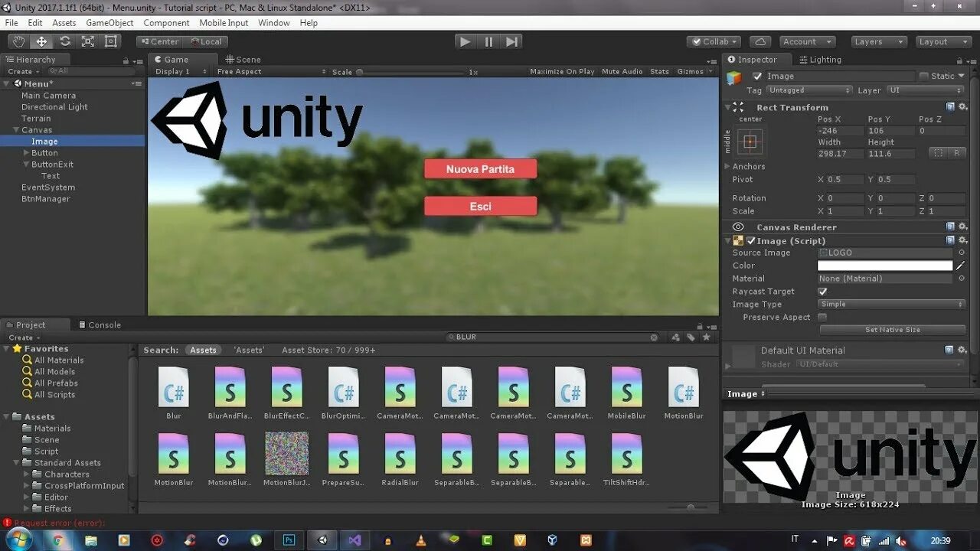The image size is (980, 551).
Task: Uncheck Raycast Target
Action: [822, 292]
